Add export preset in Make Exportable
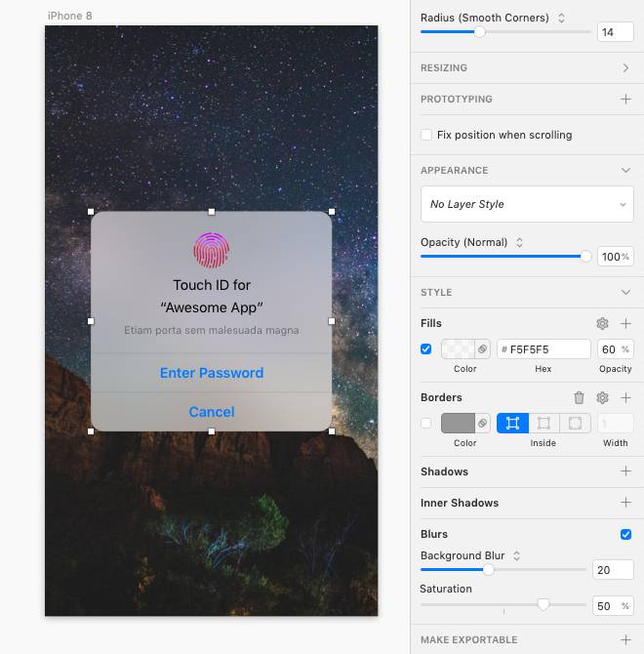644x654 pixels. [625, 639]
